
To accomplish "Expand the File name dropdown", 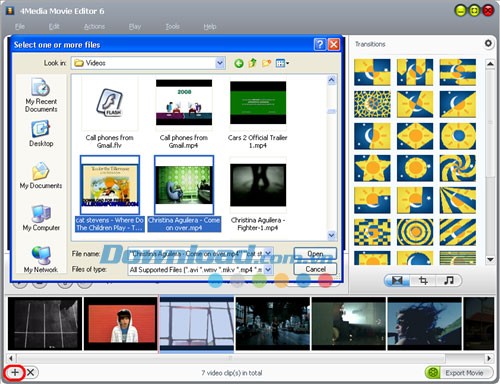I will [268, 254].
